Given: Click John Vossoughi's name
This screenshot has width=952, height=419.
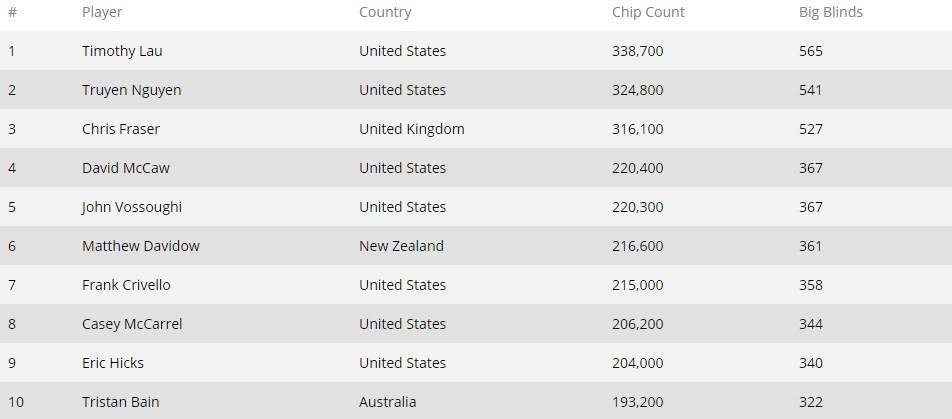Looking at the screenshot, I should [x=131, y=207].
